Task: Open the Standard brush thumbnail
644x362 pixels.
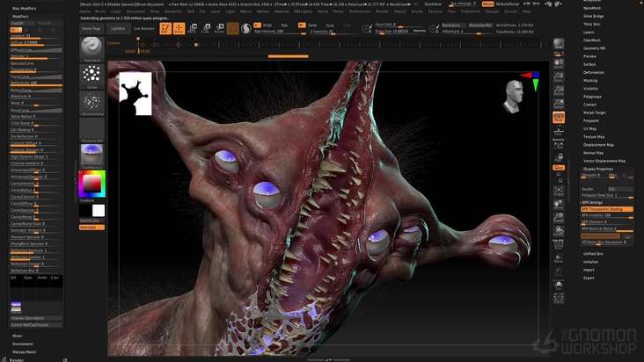Action: [91, 49]
